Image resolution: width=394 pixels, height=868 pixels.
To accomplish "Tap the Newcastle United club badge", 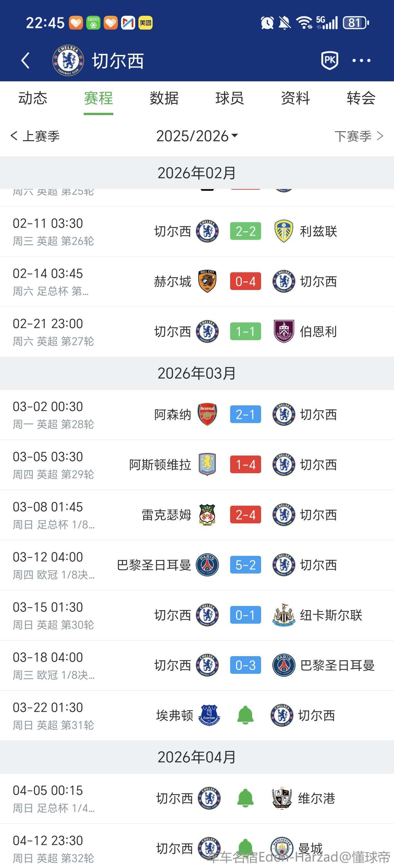I will pyautogui.click(x=284, y=615).
